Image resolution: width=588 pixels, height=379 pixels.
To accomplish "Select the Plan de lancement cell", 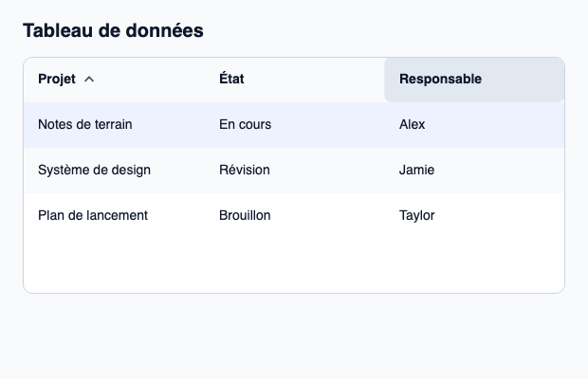I will click(114, 216).
